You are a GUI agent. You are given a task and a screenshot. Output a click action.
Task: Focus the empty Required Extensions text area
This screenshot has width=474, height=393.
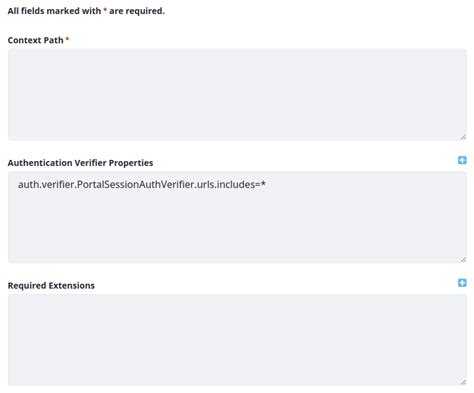click(x=237, y=340)
